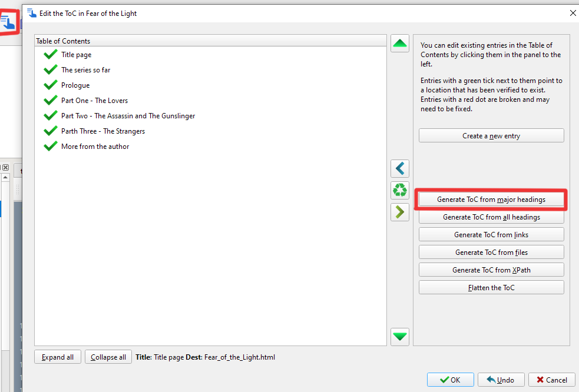Select Parth Three - The Strangers entry

click(102, 131)
